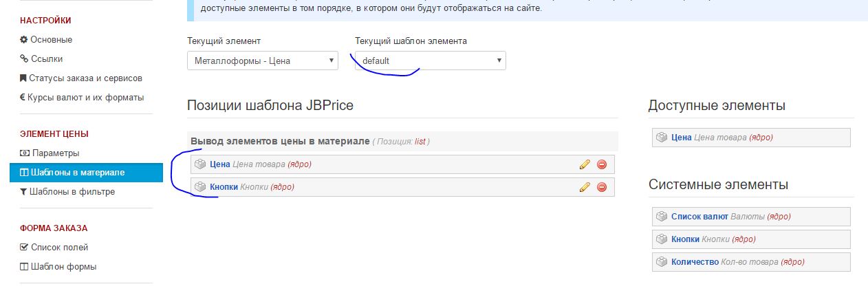
Task: Click the red remove icon in Кнопки row
Action: coord(602,187)
